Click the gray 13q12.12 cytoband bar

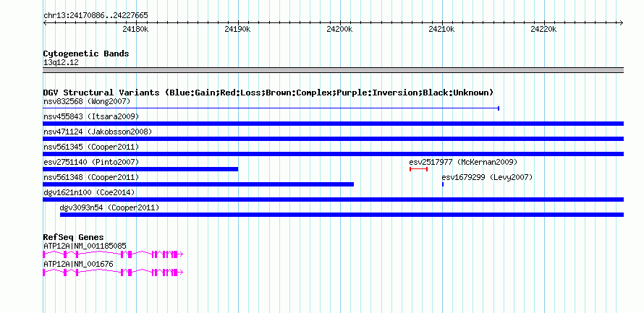click(333, 70)
